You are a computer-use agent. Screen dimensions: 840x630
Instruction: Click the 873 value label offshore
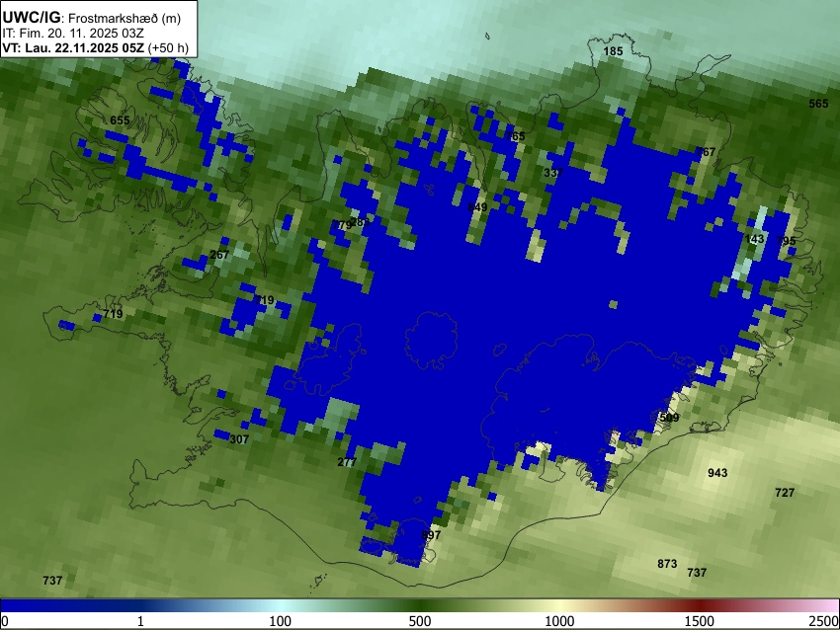(667, 564)
